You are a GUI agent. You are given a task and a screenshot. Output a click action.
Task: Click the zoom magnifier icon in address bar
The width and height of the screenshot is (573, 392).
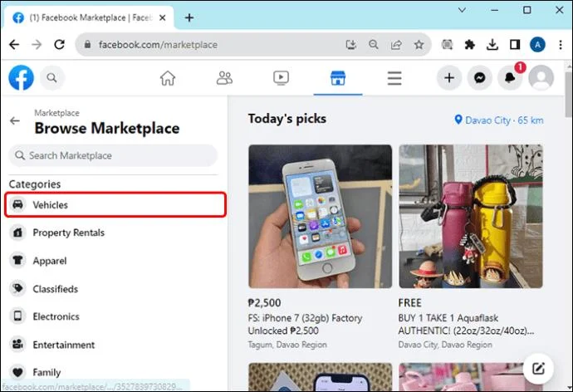[x=374, y=45]
